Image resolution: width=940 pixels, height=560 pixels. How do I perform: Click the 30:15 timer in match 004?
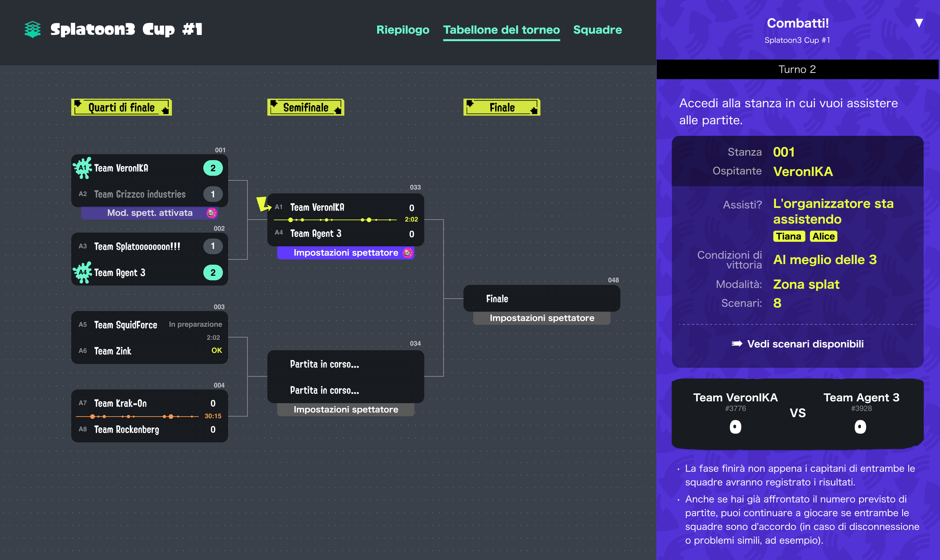(x=213, y=416)
